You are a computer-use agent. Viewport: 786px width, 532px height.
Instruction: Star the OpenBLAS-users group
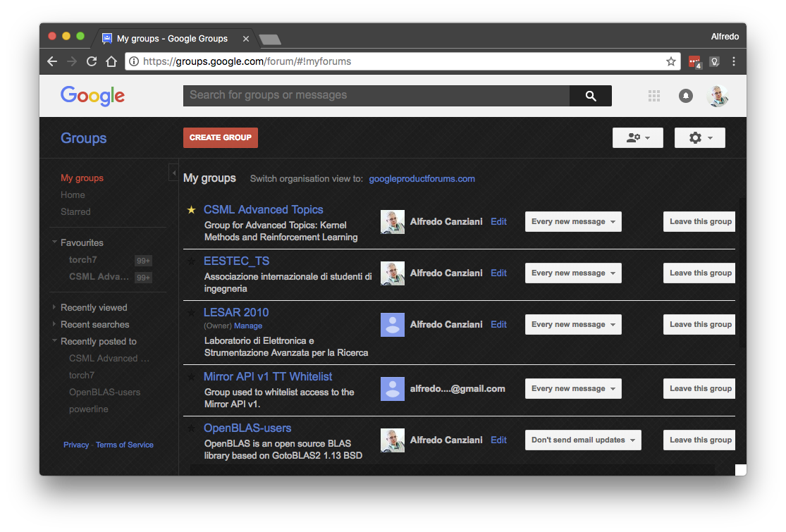pyautogui.click(x=191, y=428)
